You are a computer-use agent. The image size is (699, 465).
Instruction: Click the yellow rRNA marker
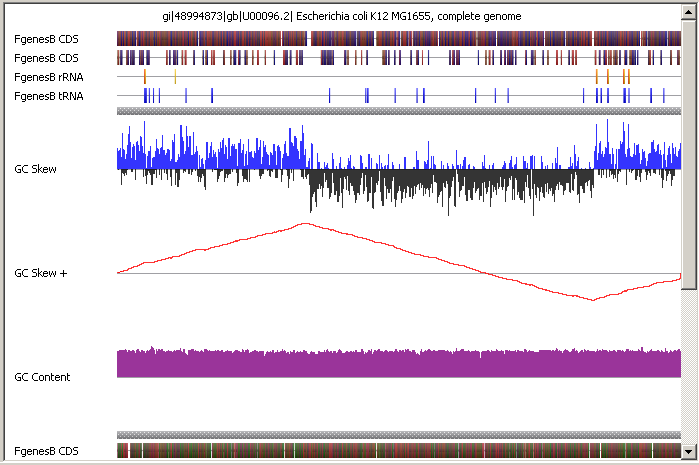pos(175,77)
